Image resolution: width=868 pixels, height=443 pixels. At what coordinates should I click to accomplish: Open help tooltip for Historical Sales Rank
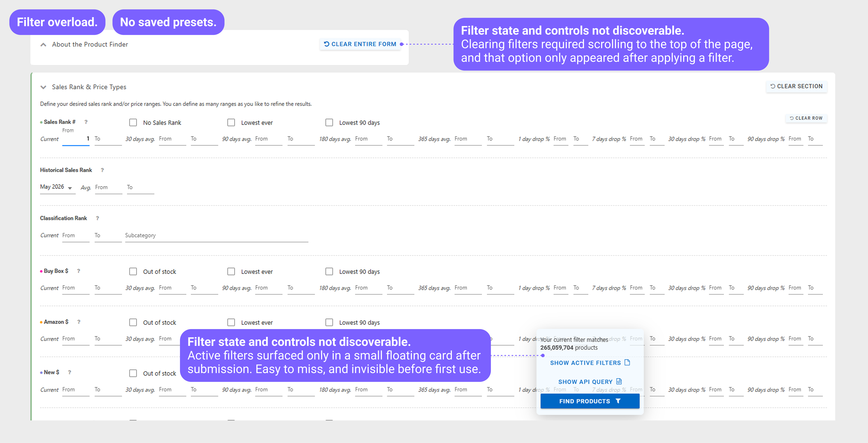pos(102,170)
